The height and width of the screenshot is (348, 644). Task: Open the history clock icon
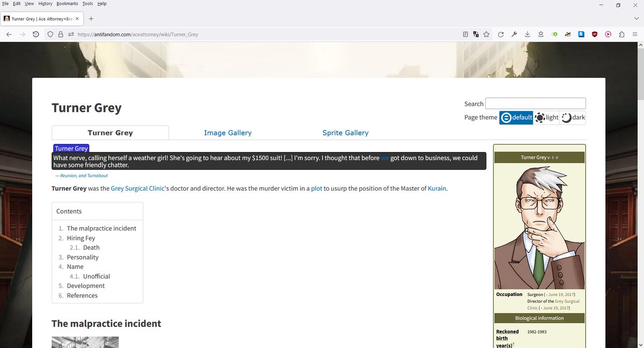(x=35, y=34)
